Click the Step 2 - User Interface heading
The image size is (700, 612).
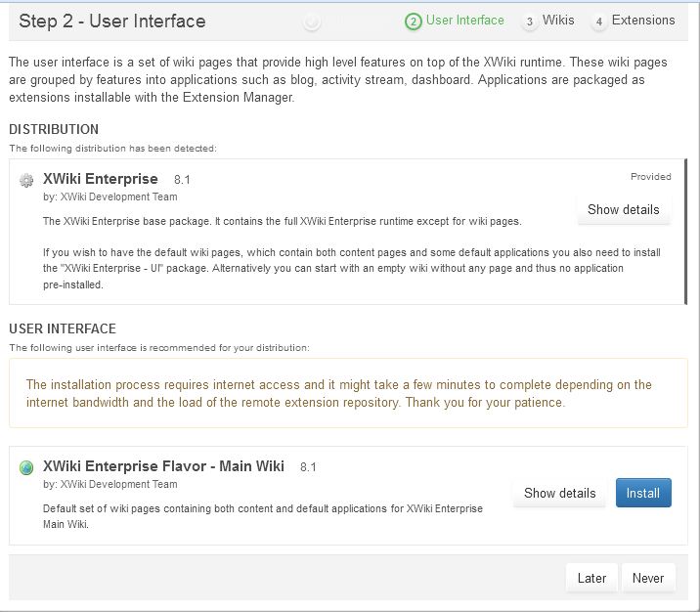click(x=112, y=21)
